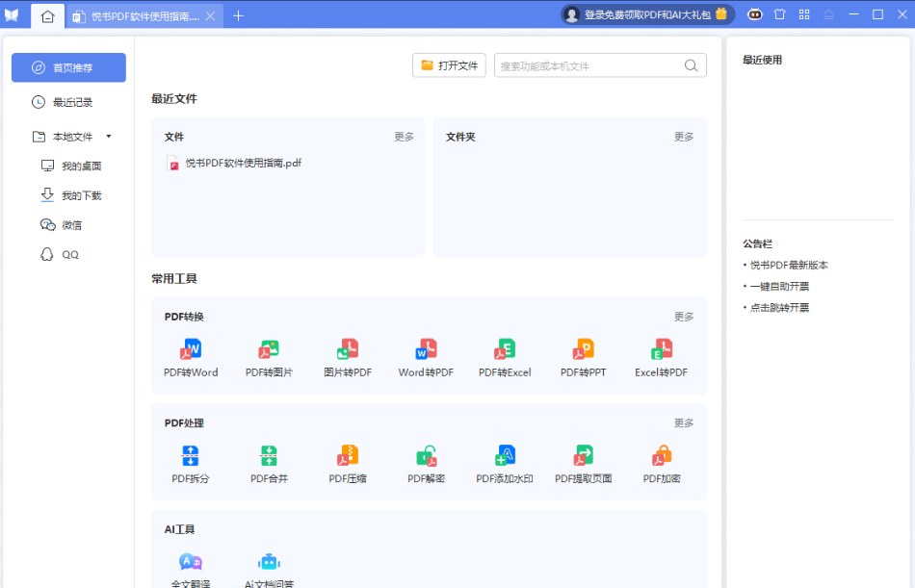Screen dimensions: 915x588
Task: Open the PDF转Excel tool
Action: (x=505, y=358)
